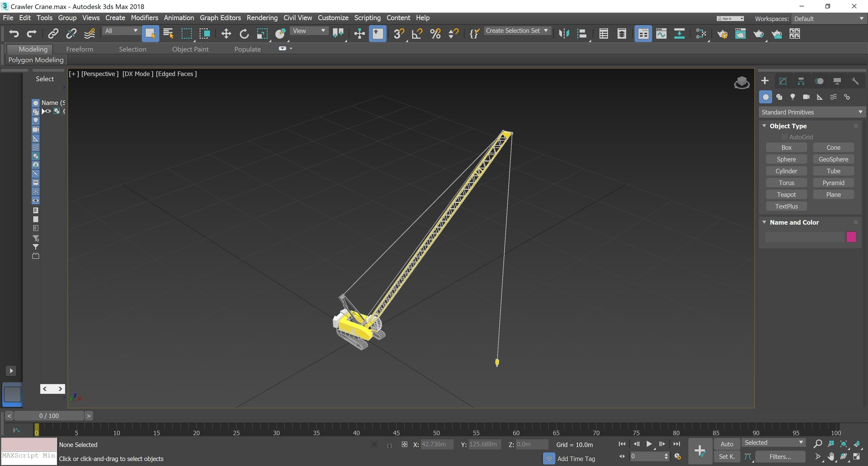
Task: Toggle the 3D Snaps button
Action: (399, 33)
